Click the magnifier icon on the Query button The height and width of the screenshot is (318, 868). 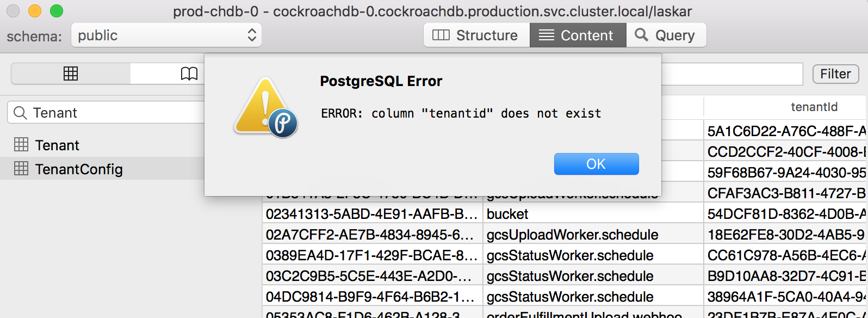pos(642,35)
